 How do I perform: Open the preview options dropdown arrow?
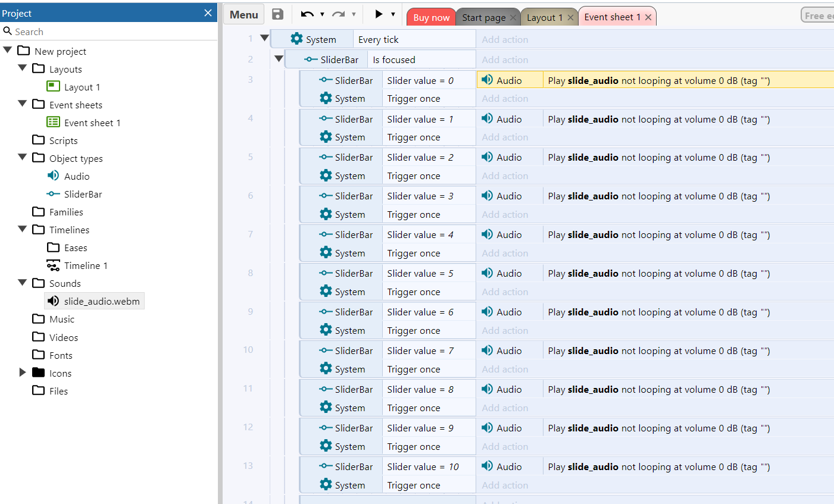coord(393,14)
